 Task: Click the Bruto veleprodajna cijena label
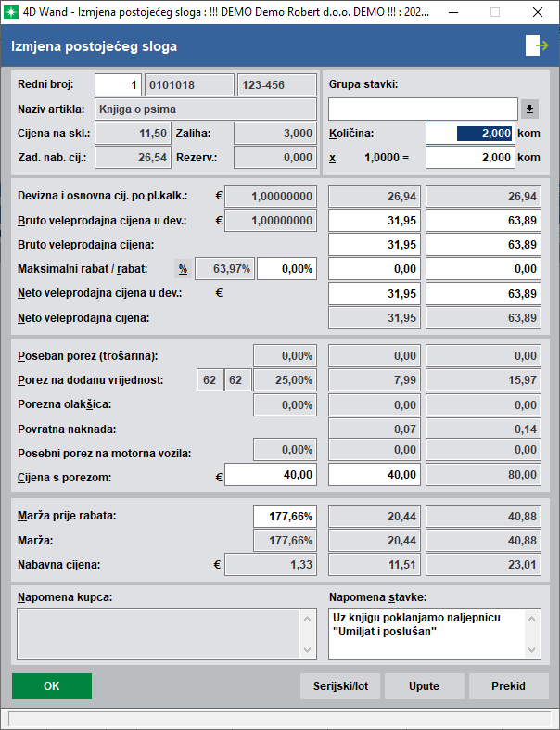(85, 245)
